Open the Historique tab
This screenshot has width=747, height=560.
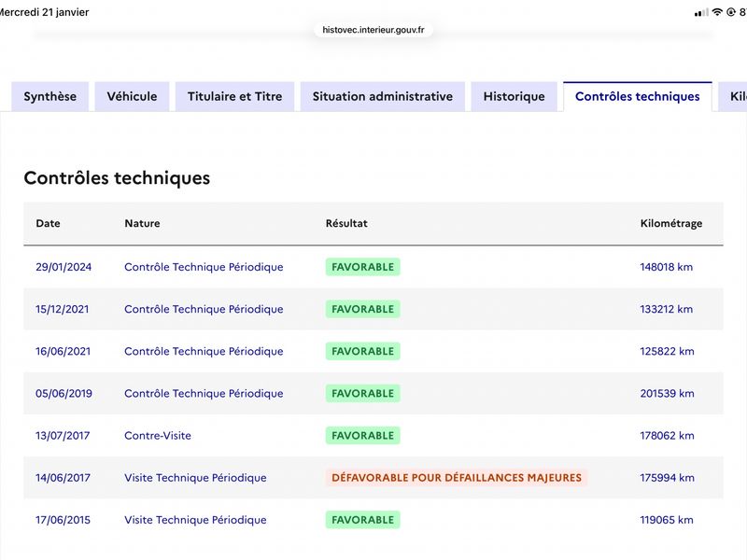[x=514, y=96]
